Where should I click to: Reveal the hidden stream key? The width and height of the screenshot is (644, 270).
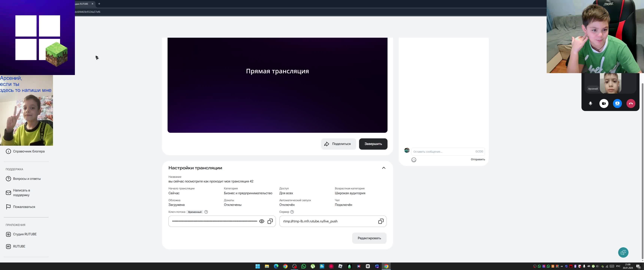click(262, 221)
